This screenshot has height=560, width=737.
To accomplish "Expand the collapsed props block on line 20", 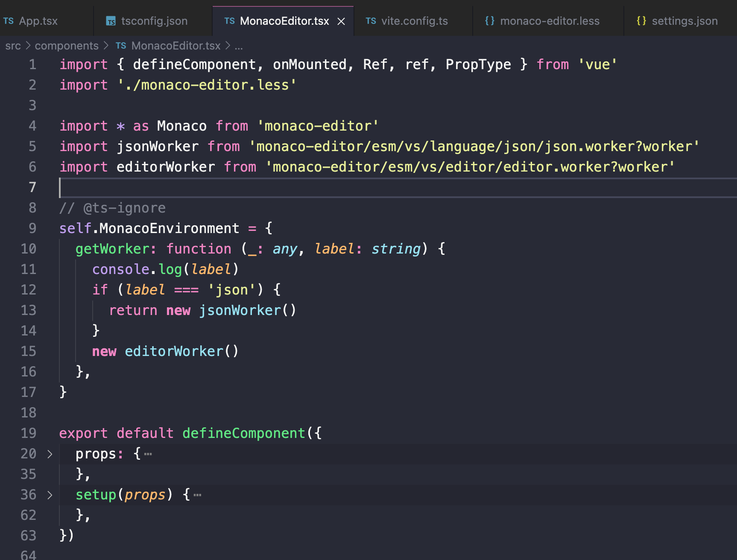I will tap(50, 454).
